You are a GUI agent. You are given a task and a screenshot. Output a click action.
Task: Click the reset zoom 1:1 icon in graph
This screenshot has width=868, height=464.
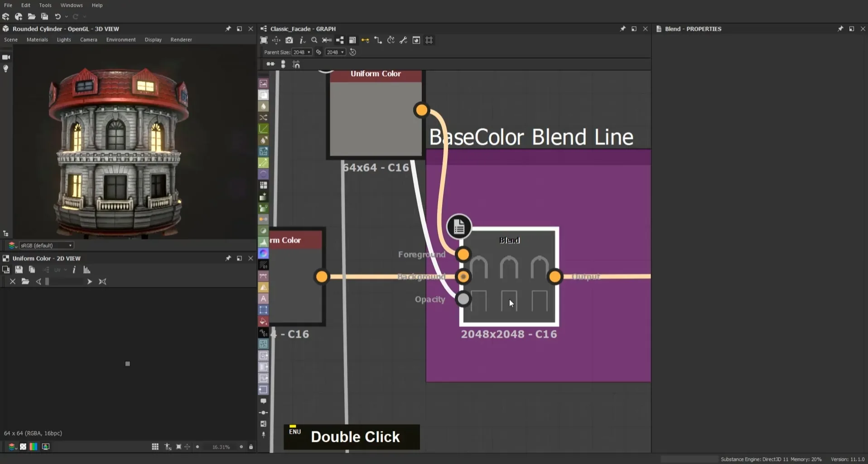(276, 40)
